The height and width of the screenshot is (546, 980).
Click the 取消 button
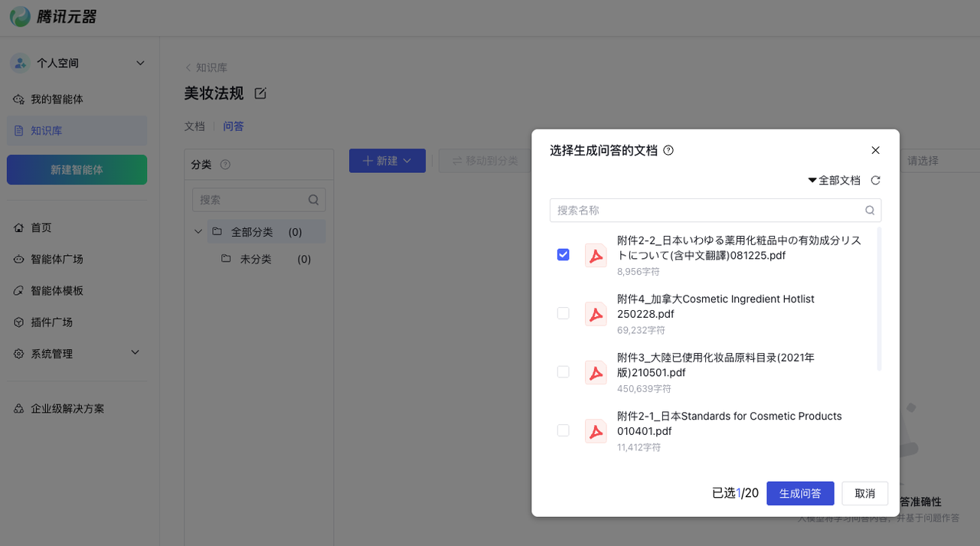(864, 493)
